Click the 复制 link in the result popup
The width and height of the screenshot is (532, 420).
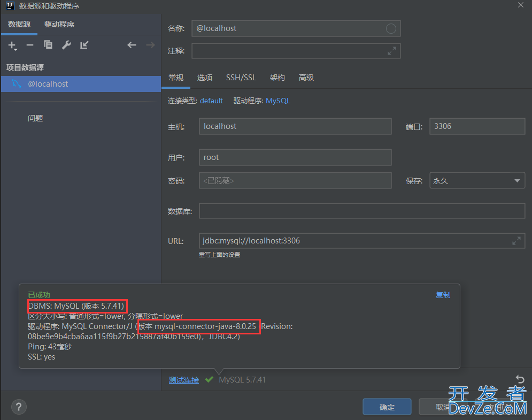(443, 295)
